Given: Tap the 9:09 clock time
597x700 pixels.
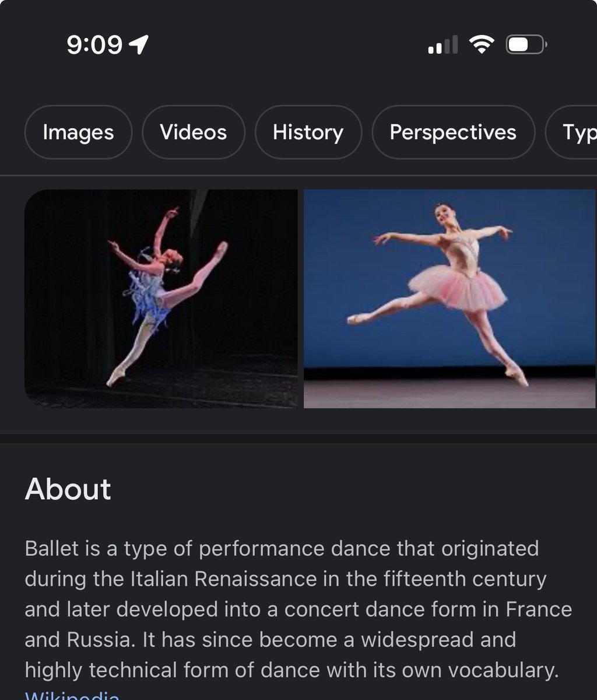Looking at the screenshot, I should coord(94,45).
